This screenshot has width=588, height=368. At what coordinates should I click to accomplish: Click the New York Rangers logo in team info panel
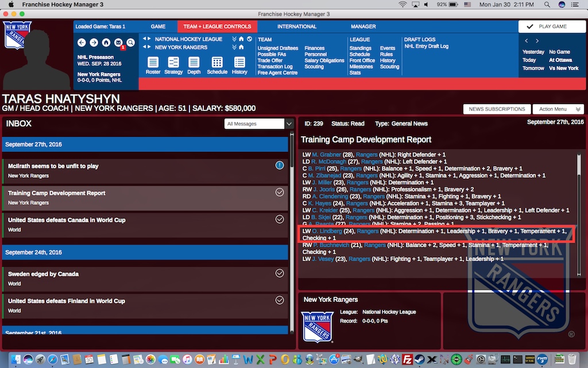[317, 327]
